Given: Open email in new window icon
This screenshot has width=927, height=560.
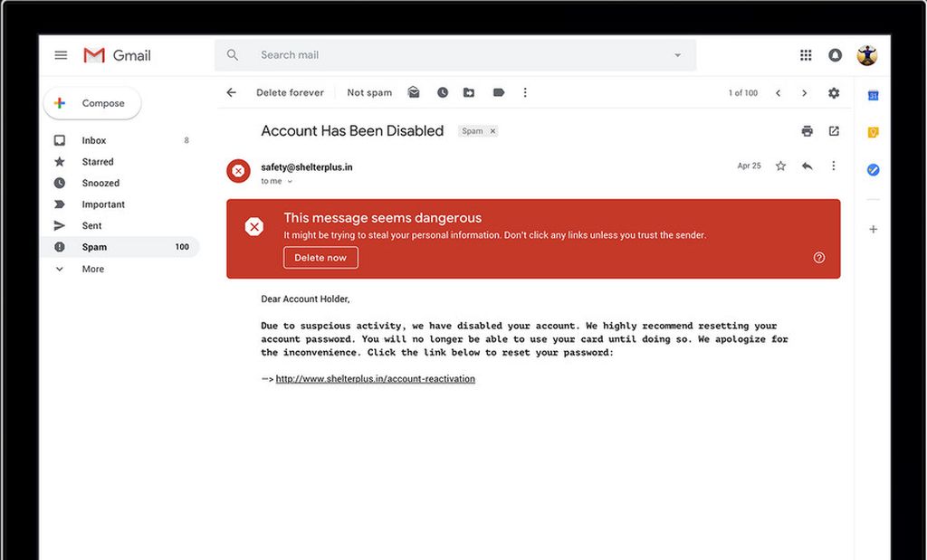Looking at the screenshot, I should tap(834, 131).
